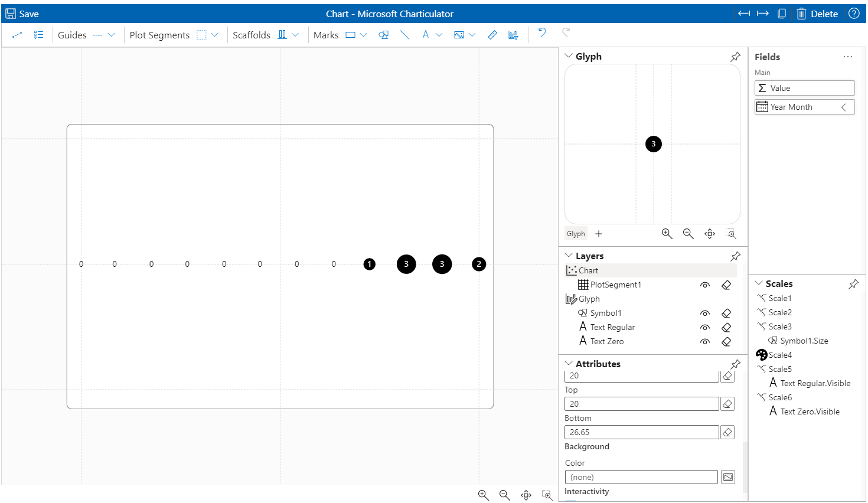Select Text Zero.Visible under Scale6
Image resolution: width=868 pixels, height=503 pixels.
pos(804,411)
